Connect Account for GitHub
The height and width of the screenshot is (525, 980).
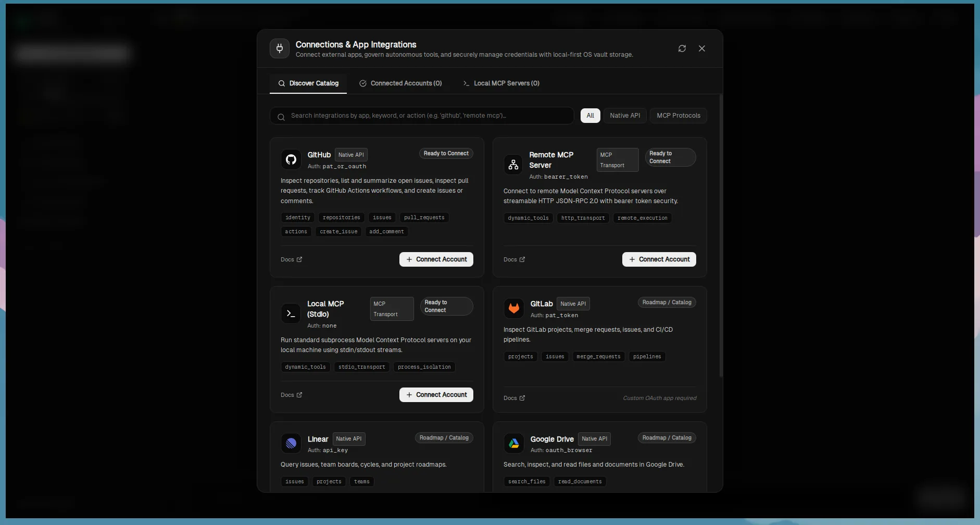[x=436, y=259]
